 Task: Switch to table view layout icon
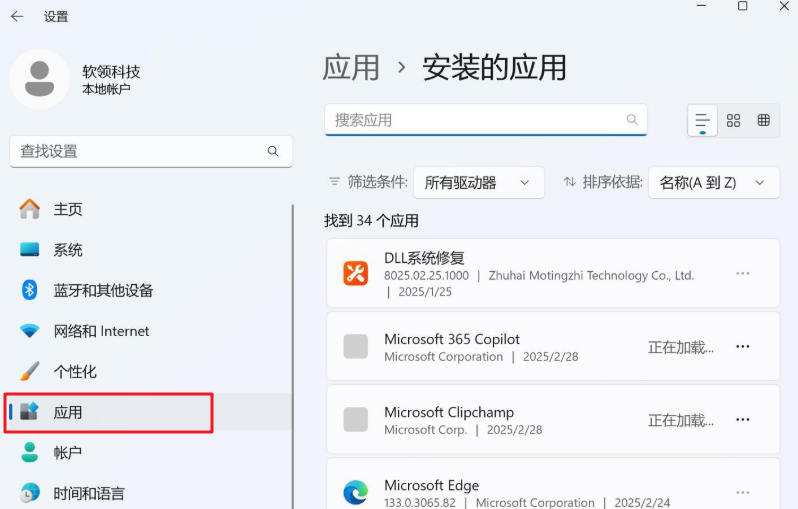coord(764,121)
